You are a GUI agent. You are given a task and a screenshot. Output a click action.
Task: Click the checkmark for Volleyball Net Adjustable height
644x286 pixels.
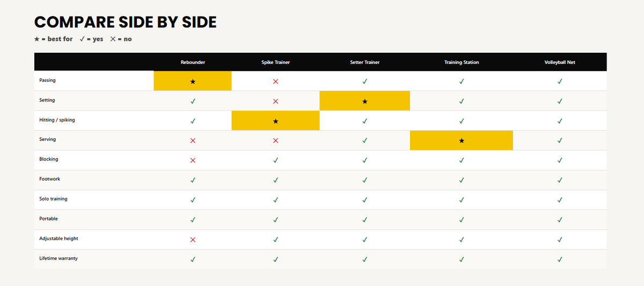[x=560, y=240]
